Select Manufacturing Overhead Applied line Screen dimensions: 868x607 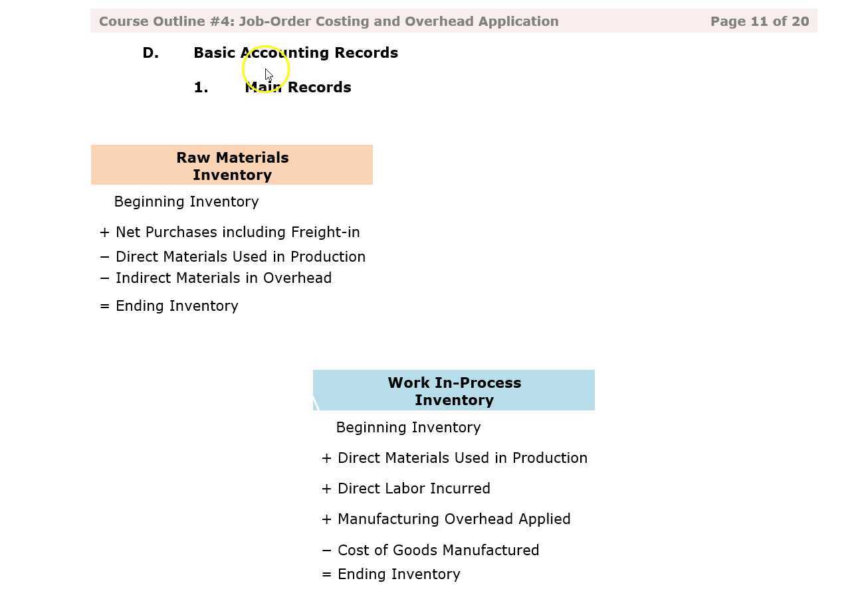454,519
